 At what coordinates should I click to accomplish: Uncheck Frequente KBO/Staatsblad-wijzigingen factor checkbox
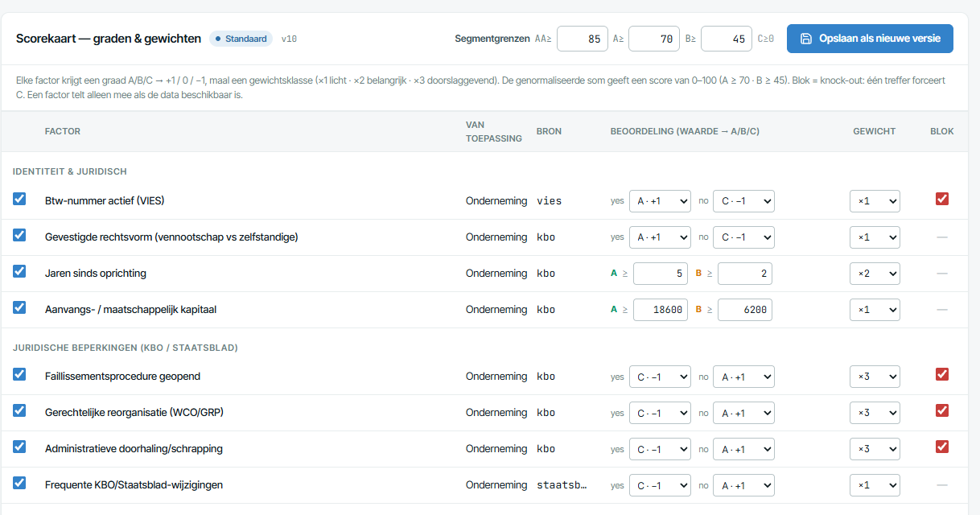(19, 483)
